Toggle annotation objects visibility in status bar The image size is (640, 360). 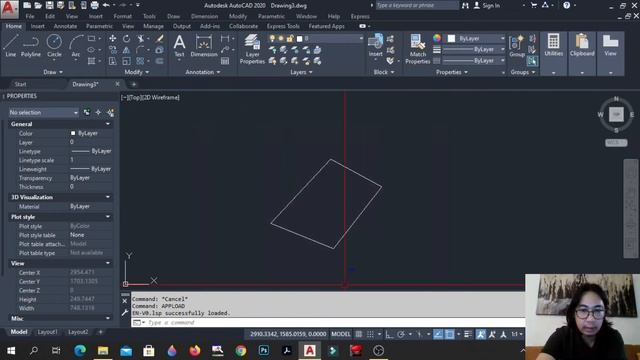point(481,334)
